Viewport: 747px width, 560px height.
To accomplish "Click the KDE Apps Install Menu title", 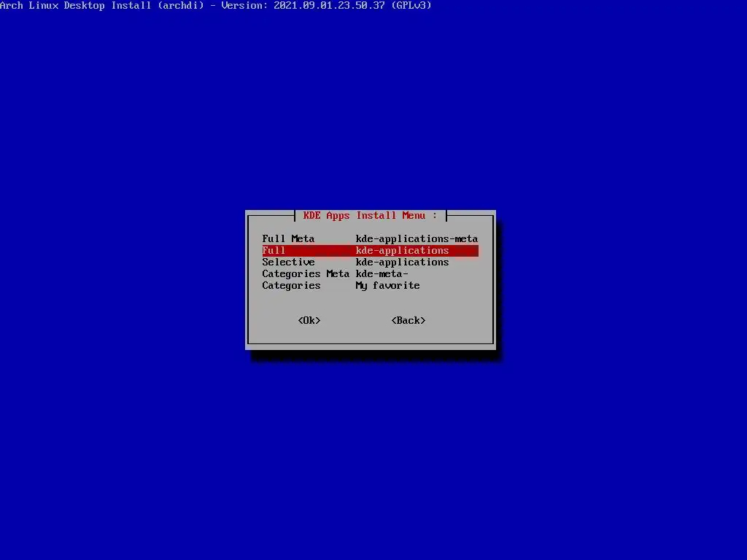I will coord(370,215).
